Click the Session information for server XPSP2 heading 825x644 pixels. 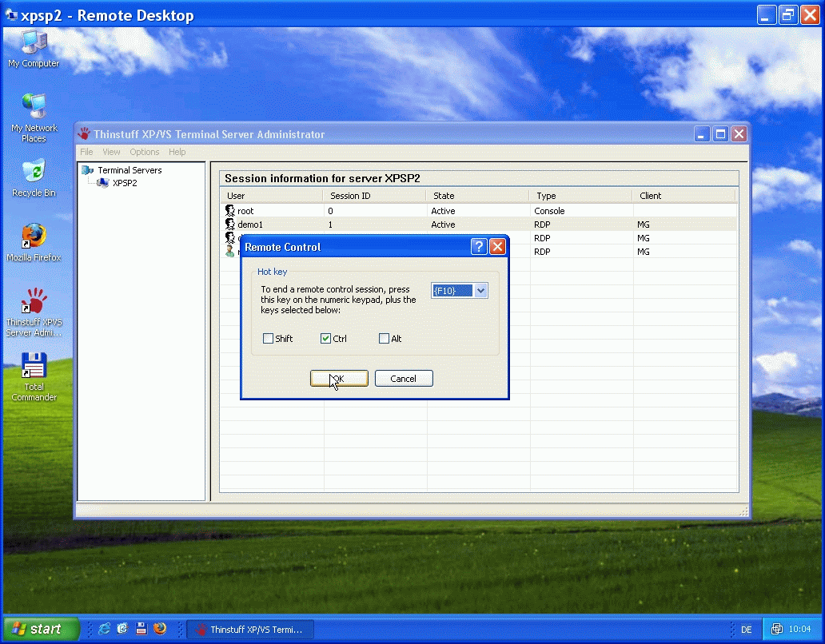[322, 178]
